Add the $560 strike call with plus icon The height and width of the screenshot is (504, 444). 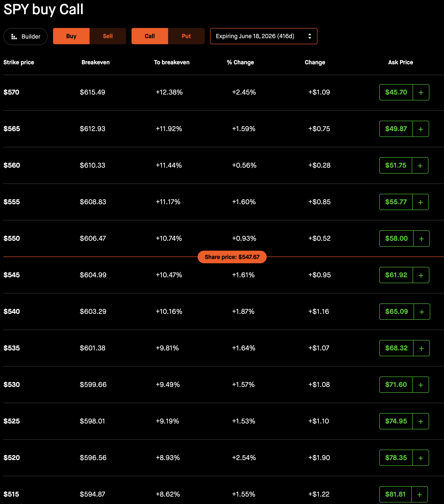click(x=420, y=165)
